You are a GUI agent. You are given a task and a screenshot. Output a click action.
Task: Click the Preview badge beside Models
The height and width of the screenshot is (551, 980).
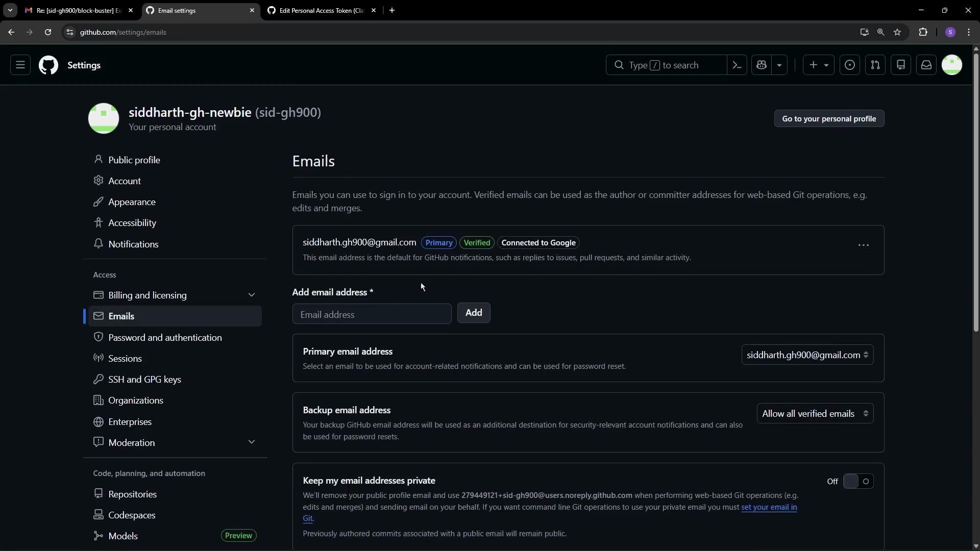tap(238, 536)
